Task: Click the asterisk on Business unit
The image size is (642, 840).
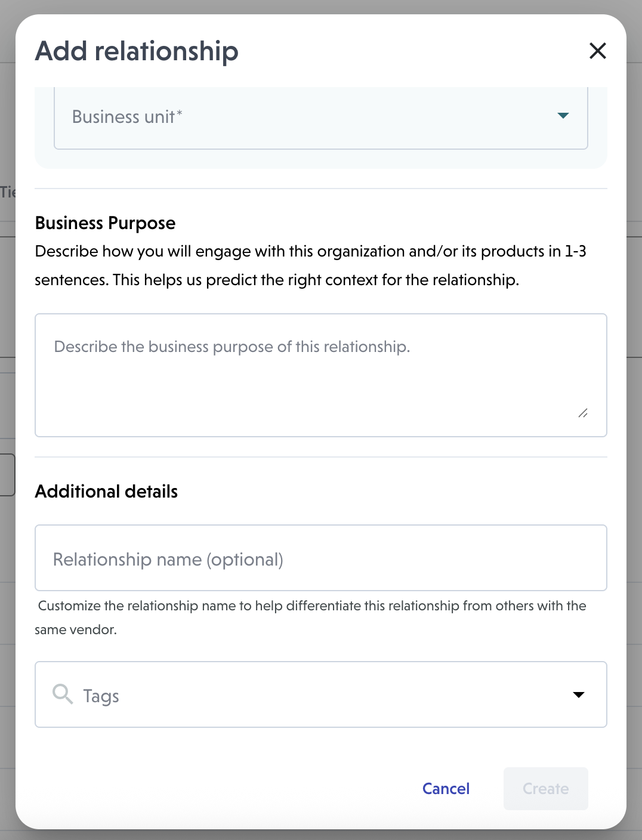Action: 180,112
